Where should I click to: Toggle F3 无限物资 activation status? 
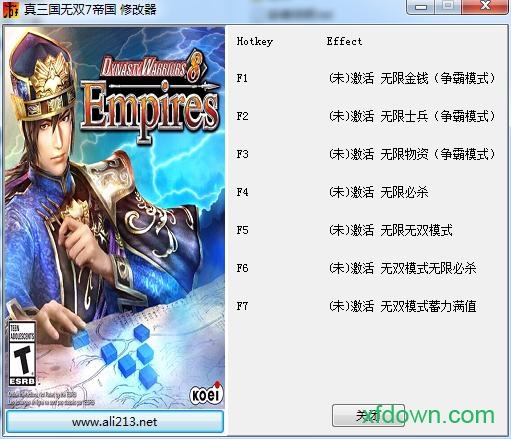tap(351, 154)
